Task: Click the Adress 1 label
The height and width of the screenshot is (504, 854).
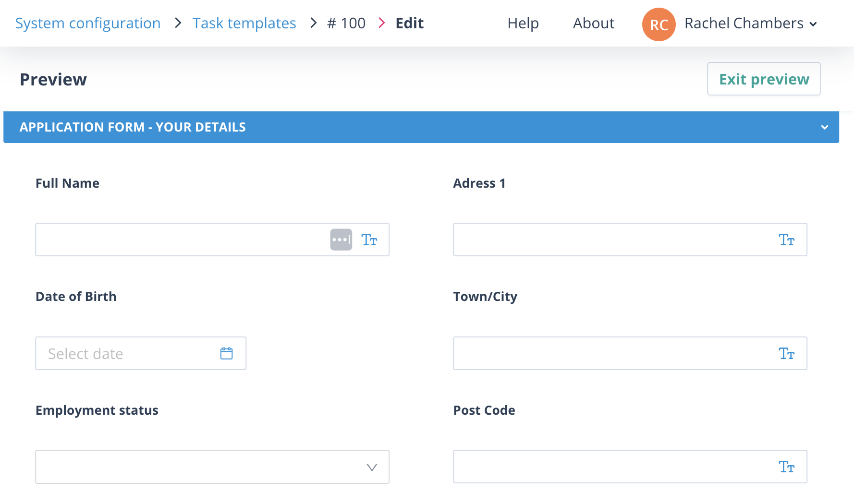Action: coord(479,183)
